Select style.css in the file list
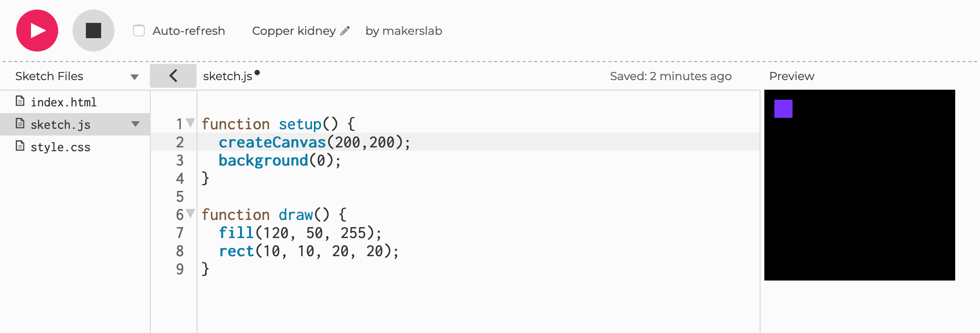The image size is (980, 333). point(61,147)
